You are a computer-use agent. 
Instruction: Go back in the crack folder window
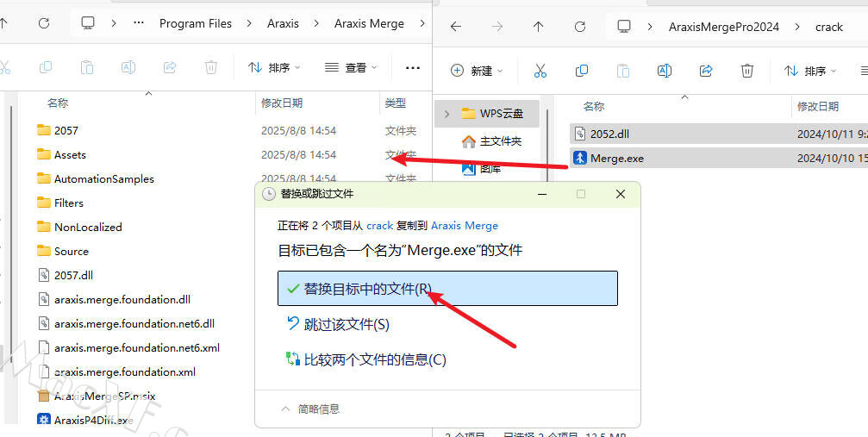[x=456, y=27]
